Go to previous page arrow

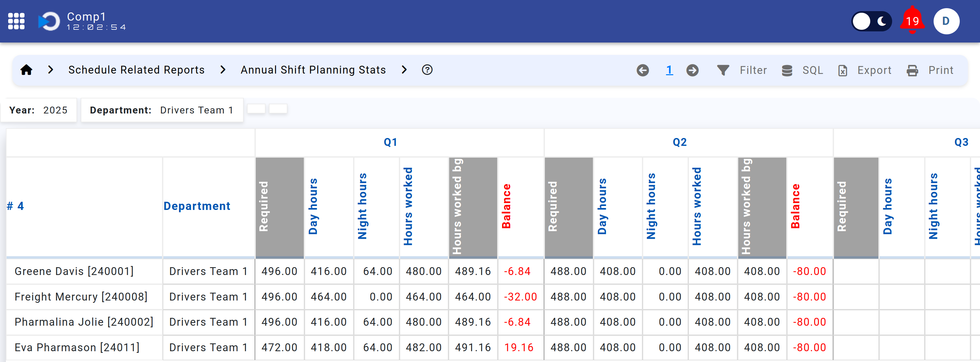(643, 70)
